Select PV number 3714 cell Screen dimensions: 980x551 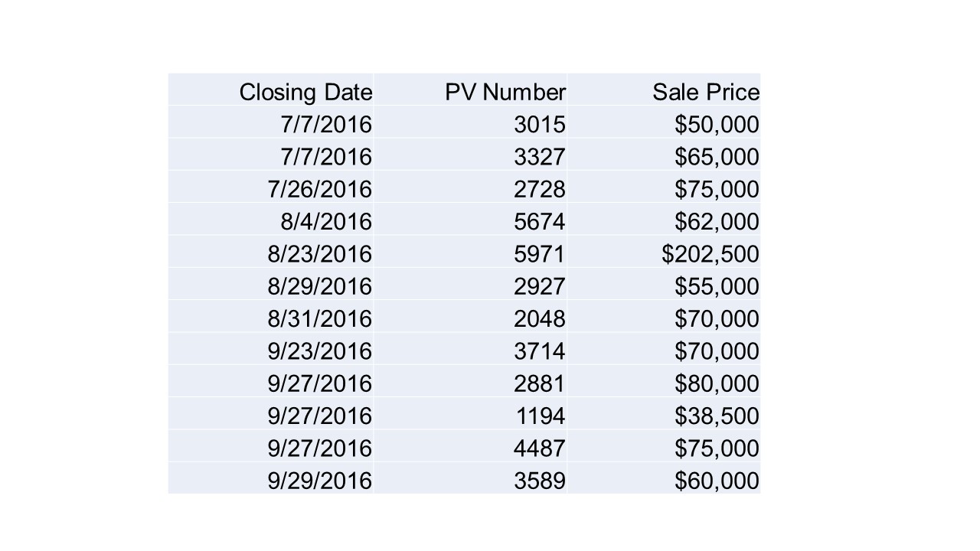tap(470, 350)
